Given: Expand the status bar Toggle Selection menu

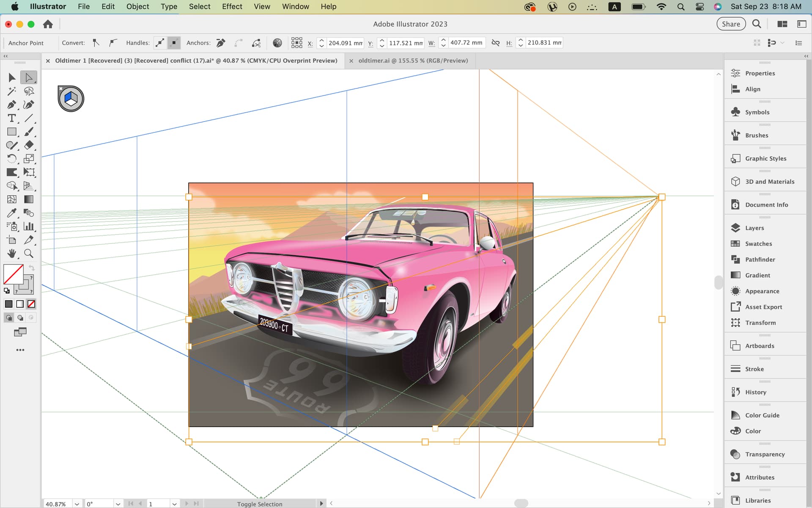Looking at the screenshot, I should [x=321, y=503].
